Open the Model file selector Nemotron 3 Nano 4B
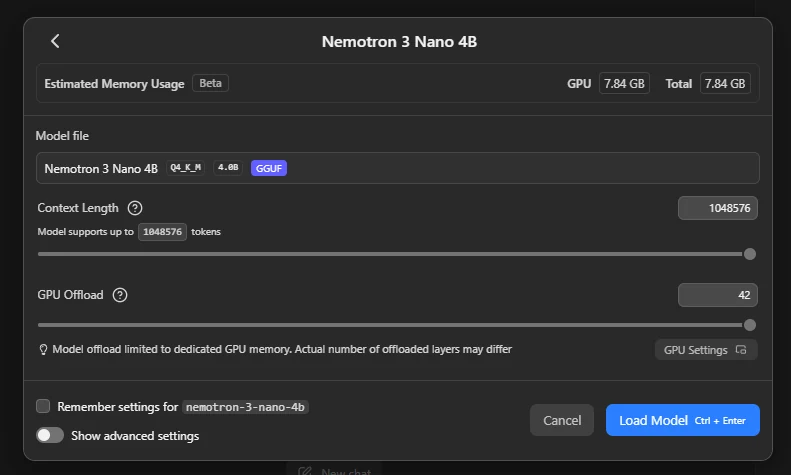Image resolution: width=791 pixels, height=475 pixels. tap(398, 168)
